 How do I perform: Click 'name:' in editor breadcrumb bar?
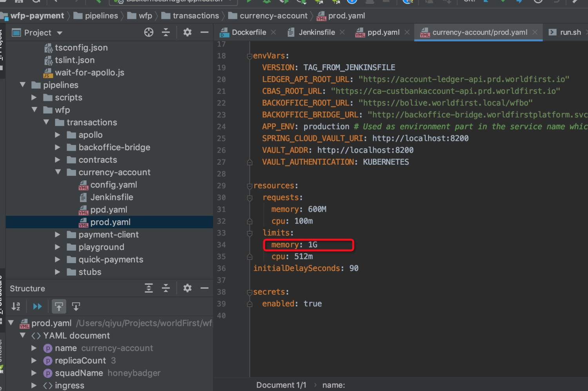[x=334, y=385]
